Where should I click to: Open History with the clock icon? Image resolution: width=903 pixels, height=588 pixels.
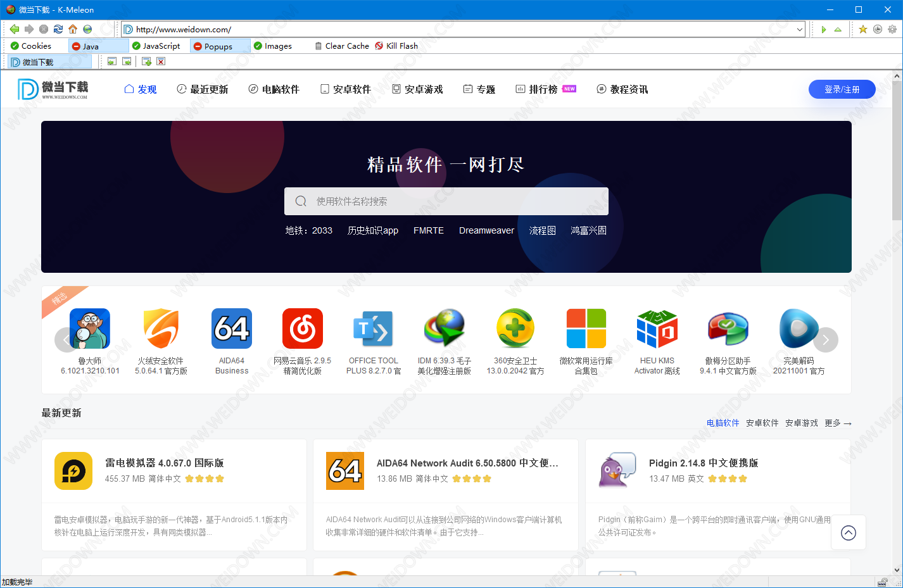click(x=878, y=29)
